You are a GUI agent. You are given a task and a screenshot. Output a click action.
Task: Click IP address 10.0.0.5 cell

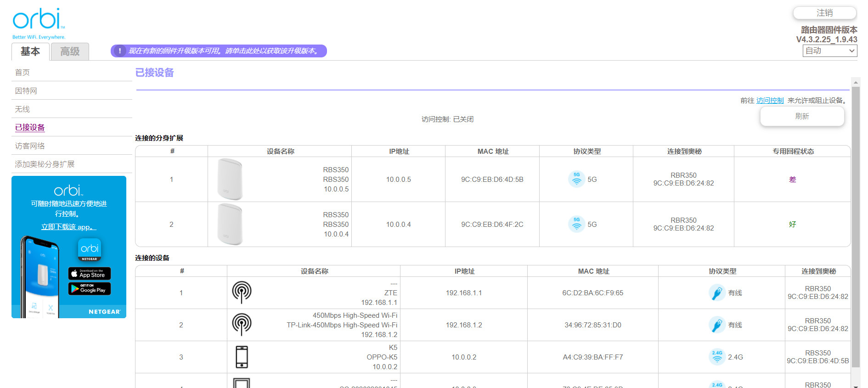point(399,180)
